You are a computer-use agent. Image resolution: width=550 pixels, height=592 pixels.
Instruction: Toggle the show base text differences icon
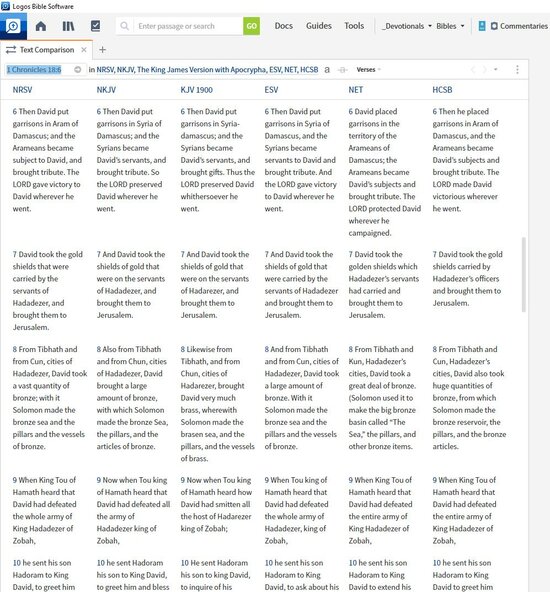342,70
